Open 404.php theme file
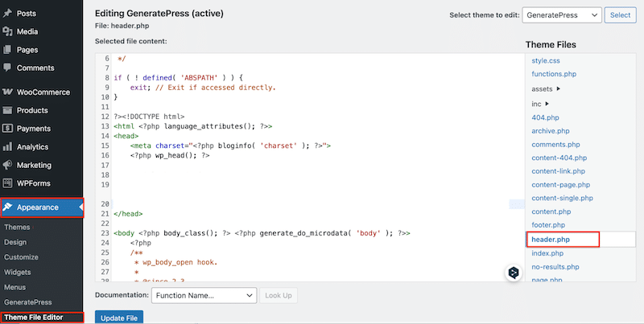This screenshot has height=324, width=644. pyautogui.click(x=545, y=117)
